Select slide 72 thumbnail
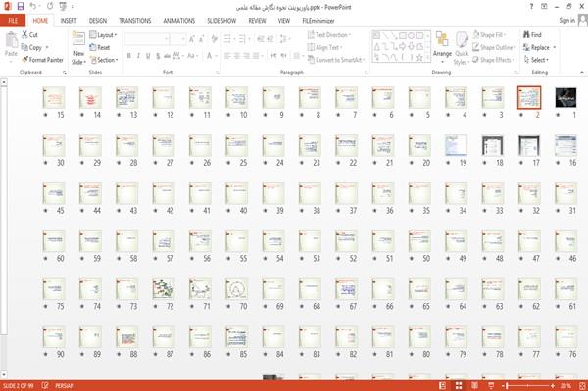588x391 pixels. (164, 289)
